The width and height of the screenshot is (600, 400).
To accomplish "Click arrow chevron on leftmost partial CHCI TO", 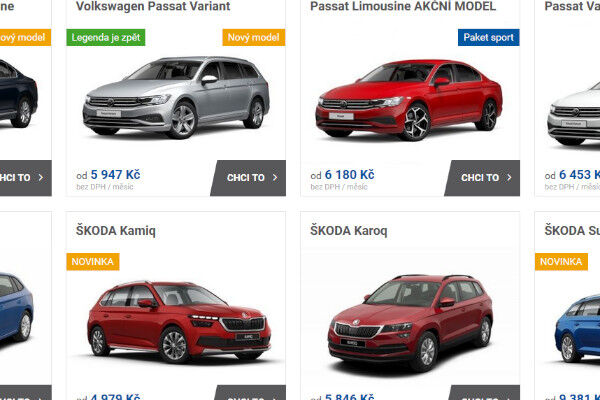I will [41, 178].
